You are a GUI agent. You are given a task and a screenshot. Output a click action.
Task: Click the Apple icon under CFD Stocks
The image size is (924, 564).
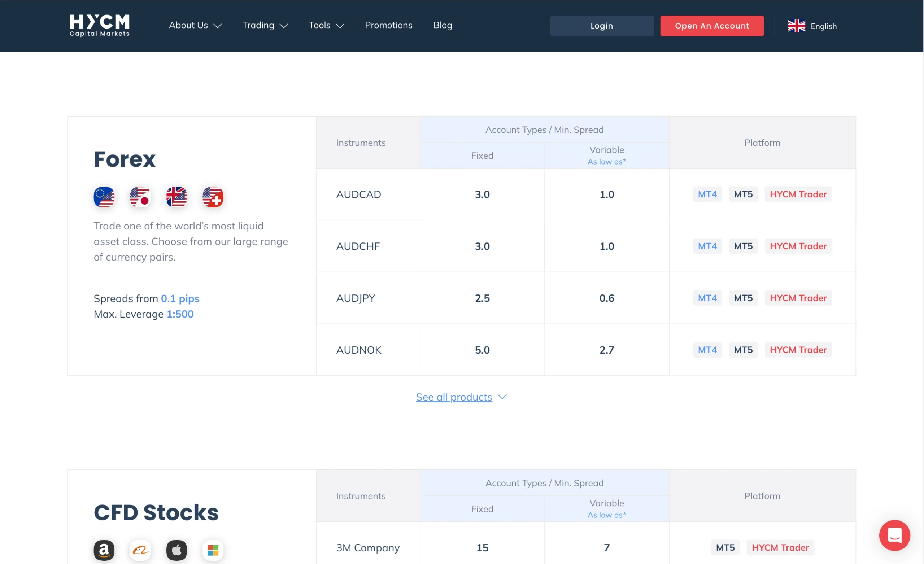(x=176, y=550)
